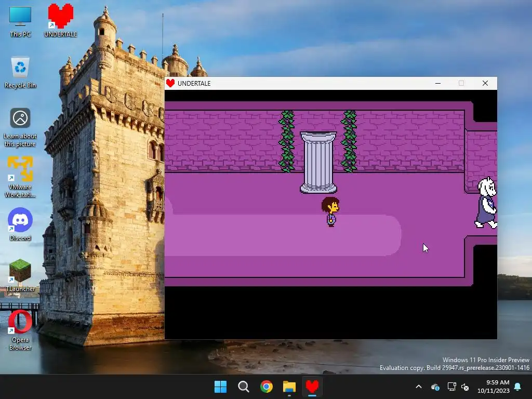Minimize the UNDERTALE window
532x399 pixels.
coord(438,83)
